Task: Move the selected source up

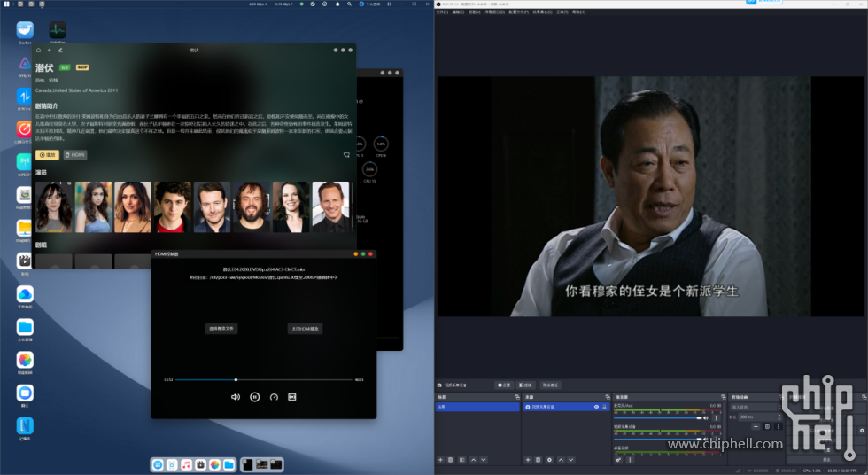Action: [x=561, y=460]
